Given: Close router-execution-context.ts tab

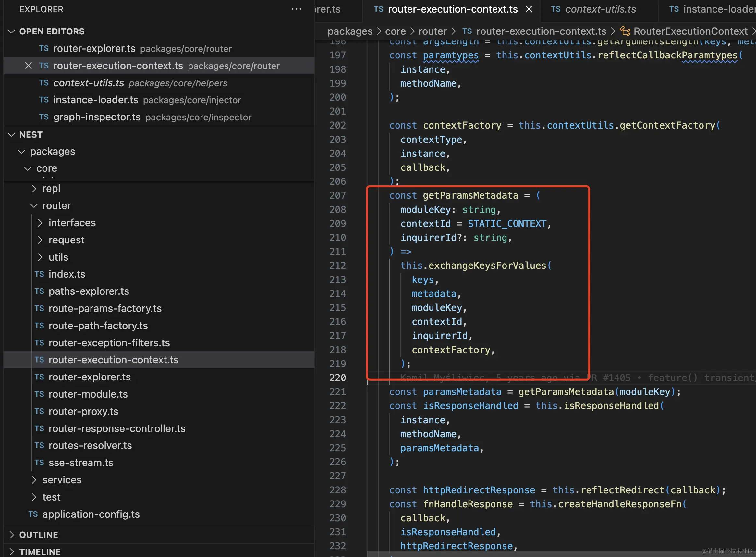Looking at the screenshot, I should 529,9.
